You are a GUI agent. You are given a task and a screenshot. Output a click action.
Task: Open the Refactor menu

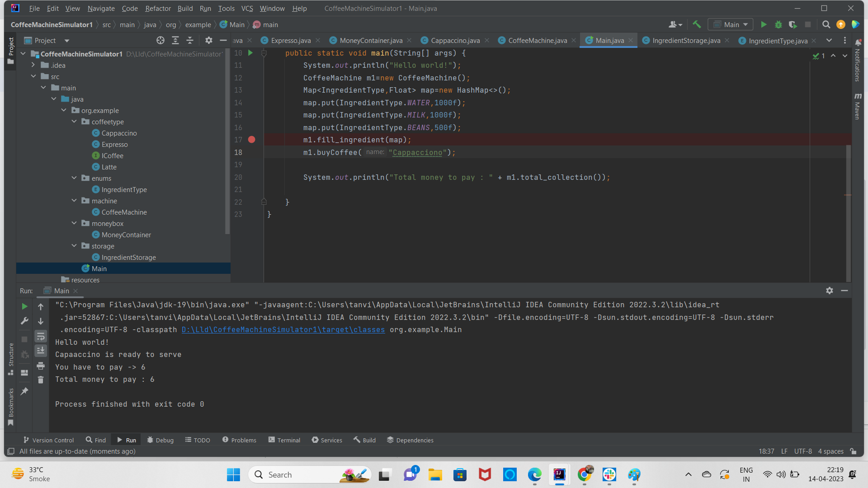[158, 9]
